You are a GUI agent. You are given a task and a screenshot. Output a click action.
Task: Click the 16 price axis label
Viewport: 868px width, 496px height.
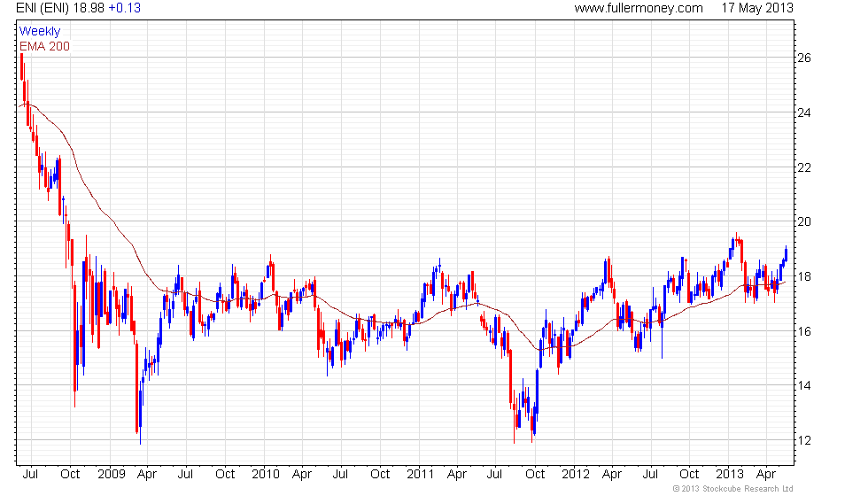(x=804, y=331)
